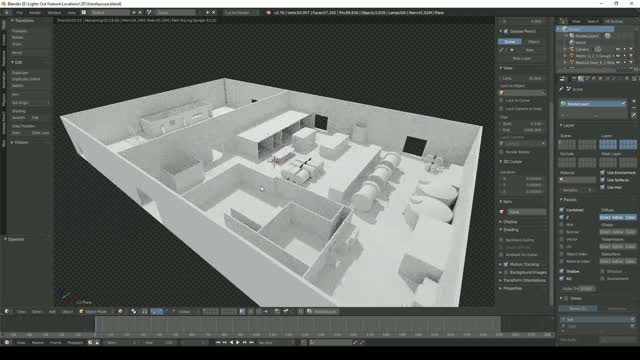Click the record auto-keyframe button in timeline
This screenshot has height=360, width=640.
tap(303, 342)
